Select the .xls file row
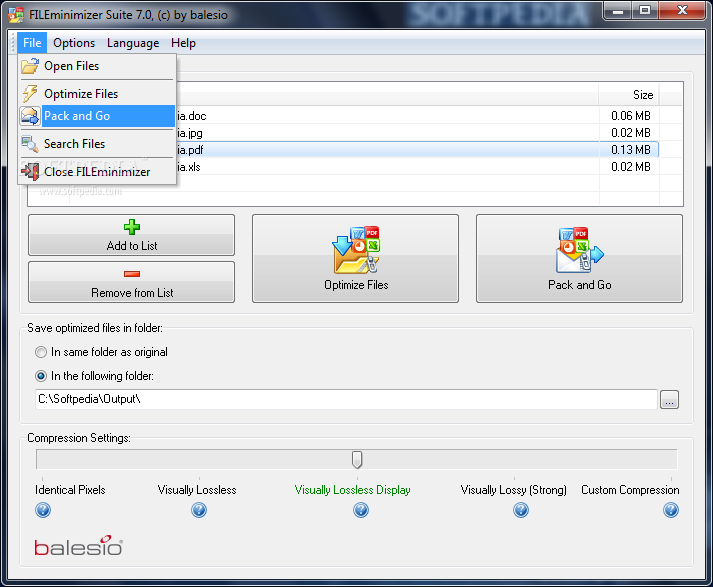Image resolution: width=713 pixels, height=587 pixels. point(343,167)
